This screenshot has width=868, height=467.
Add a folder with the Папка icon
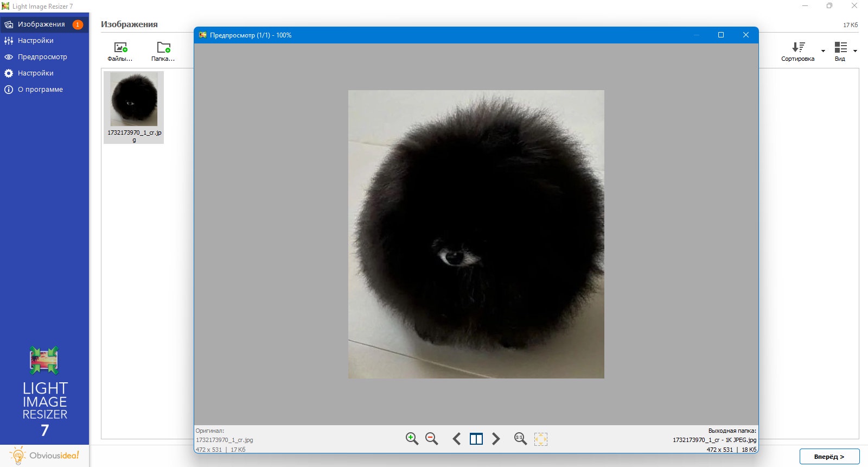[x=163, y=52]
